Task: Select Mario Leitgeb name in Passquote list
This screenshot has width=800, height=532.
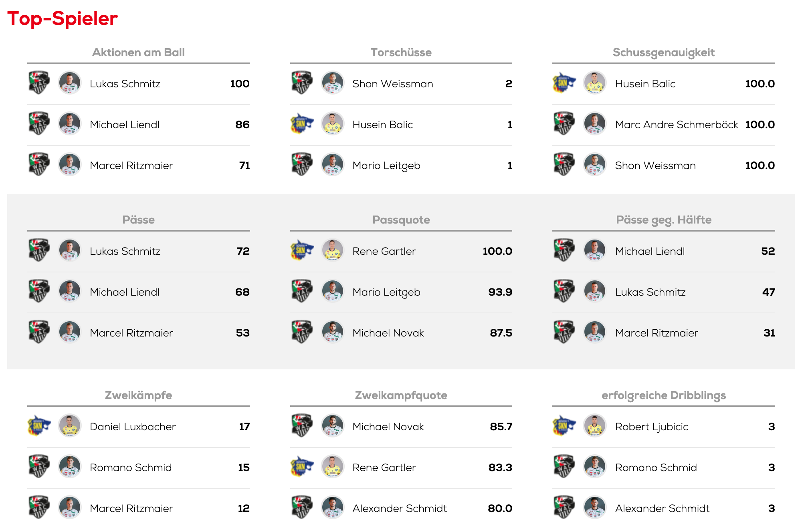Action: [x=386, y=292]
